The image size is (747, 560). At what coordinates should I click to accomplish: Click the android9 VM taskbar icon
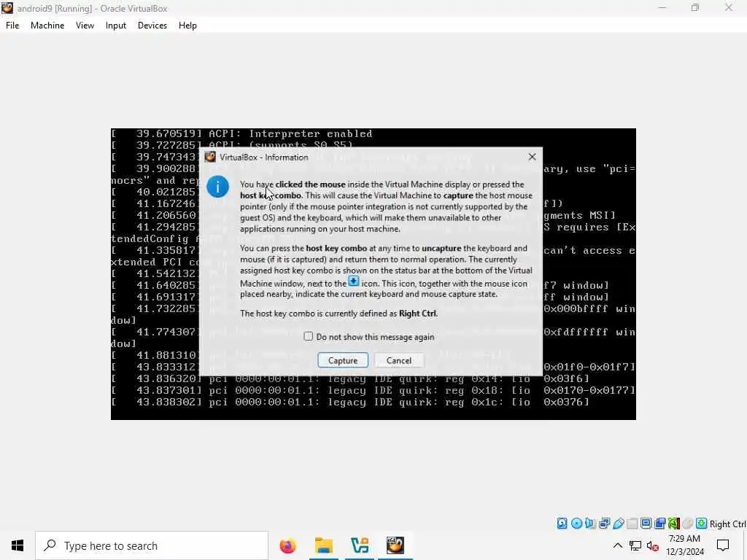(395, 545)
